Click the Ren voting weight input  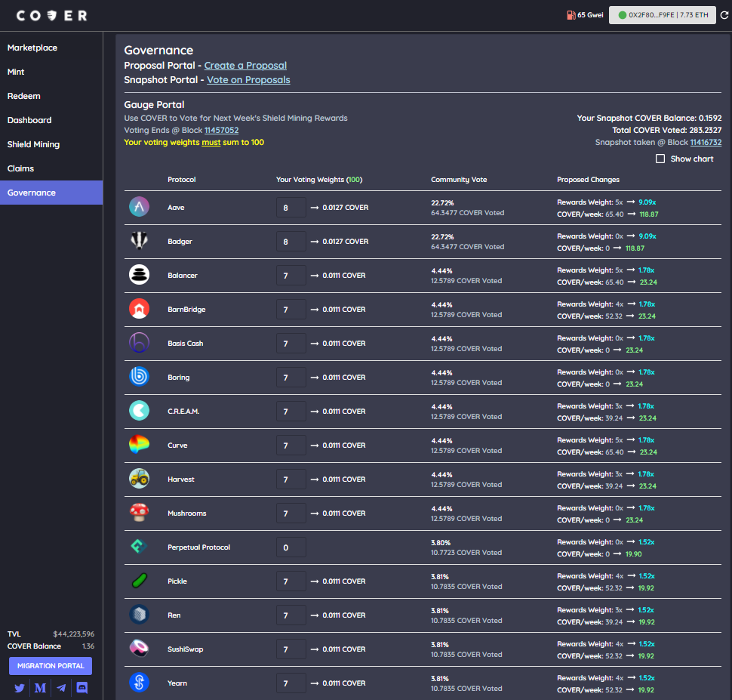291,615
